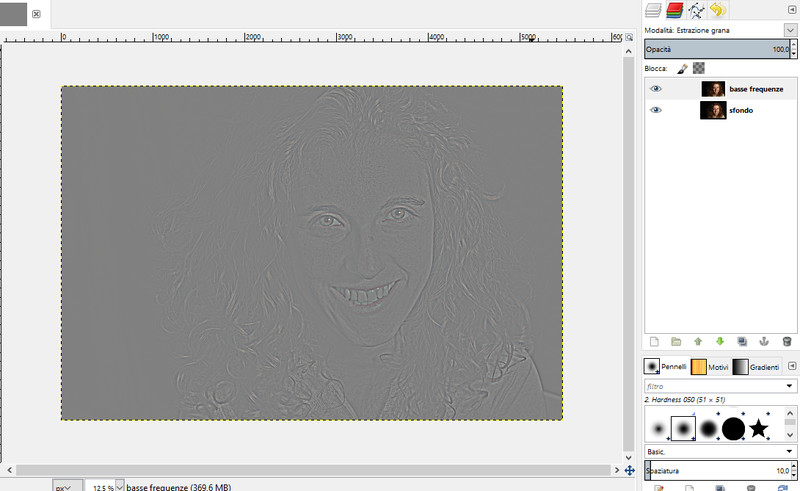Open the Undo History dock tab
800x491 pixels.
pyautogui.click(x=717, y=11)
